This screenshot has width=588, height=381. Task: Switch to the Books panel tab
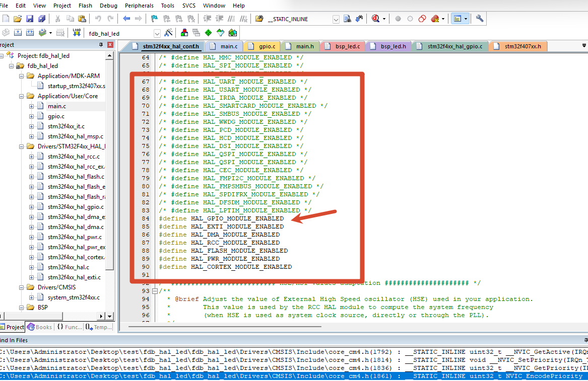40,327
